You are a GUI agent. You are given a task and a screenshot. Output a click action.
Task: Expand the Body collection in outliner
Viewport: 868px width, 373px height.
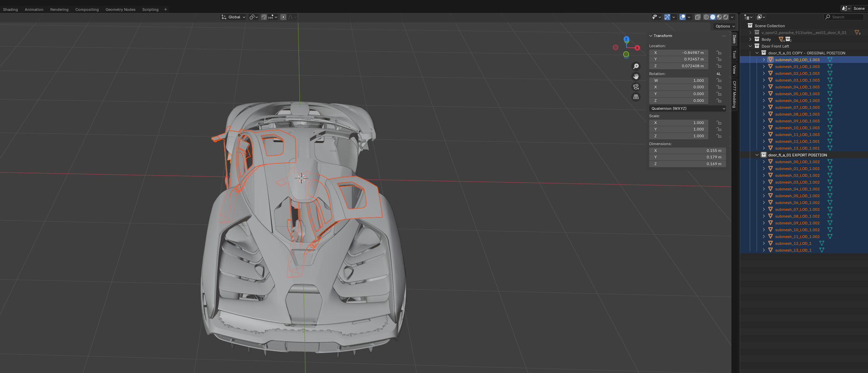750,39
